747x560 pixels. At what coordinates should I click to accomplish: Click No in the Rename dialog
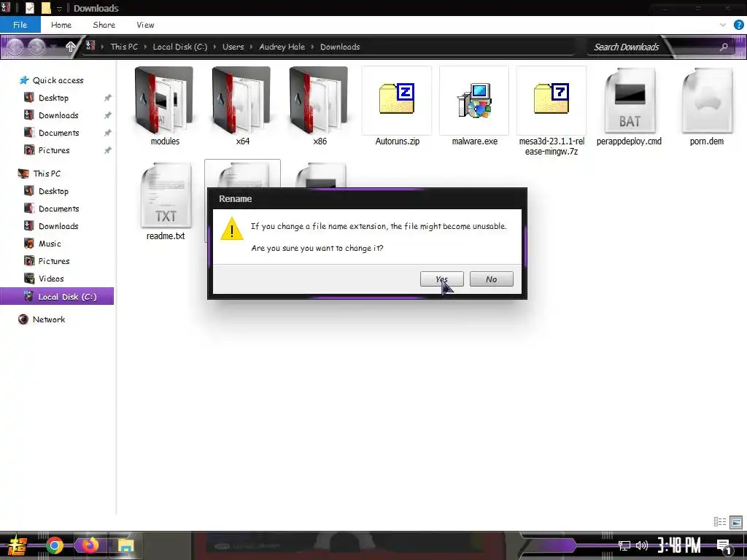click(x=491, y=279)
